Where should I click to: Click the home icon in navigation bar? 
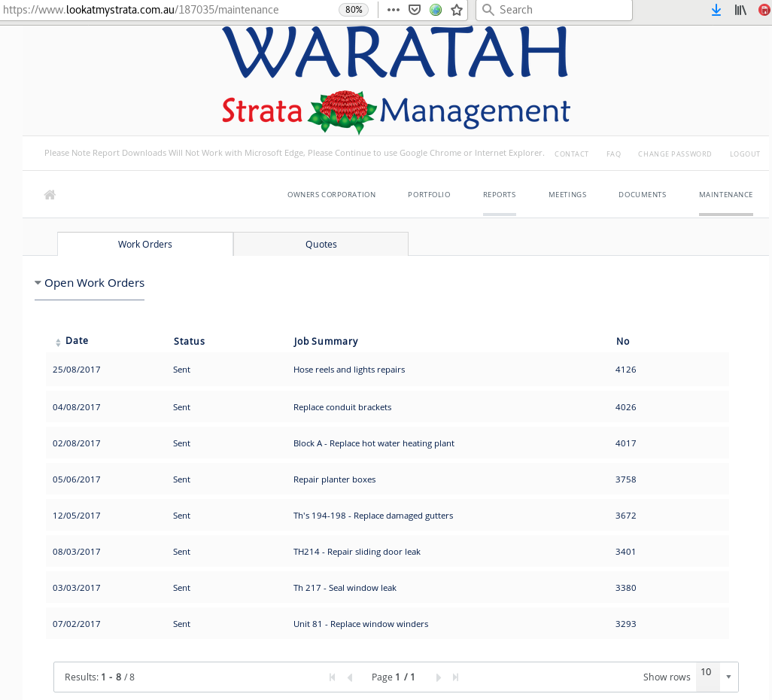(50, 195)
